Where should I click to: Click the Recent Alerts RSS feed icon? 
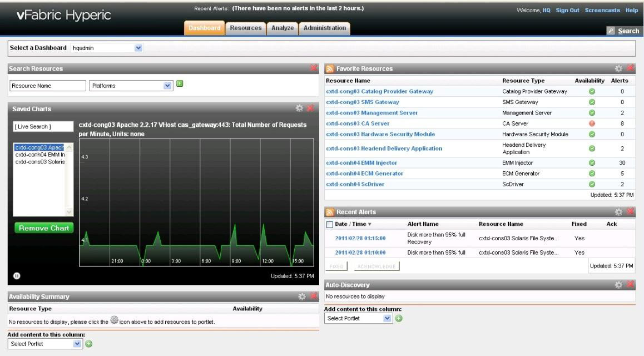point(330,212)
